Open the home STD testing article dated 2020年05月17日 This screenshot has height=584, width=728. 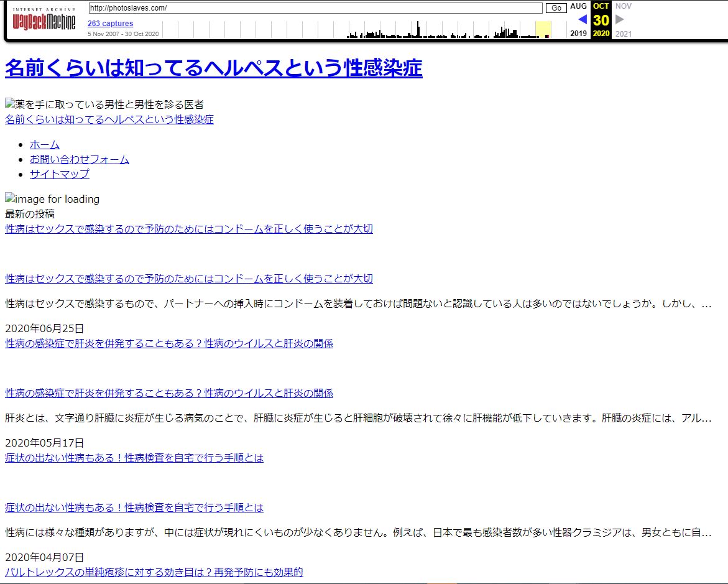(134, 458)
